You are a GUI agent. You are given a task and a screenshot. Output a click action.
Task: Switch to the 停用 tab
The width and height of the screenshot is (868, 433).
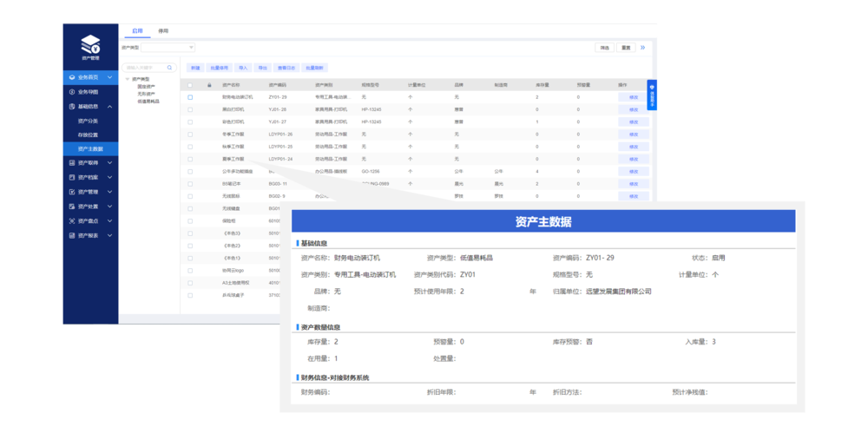point(163,31)
